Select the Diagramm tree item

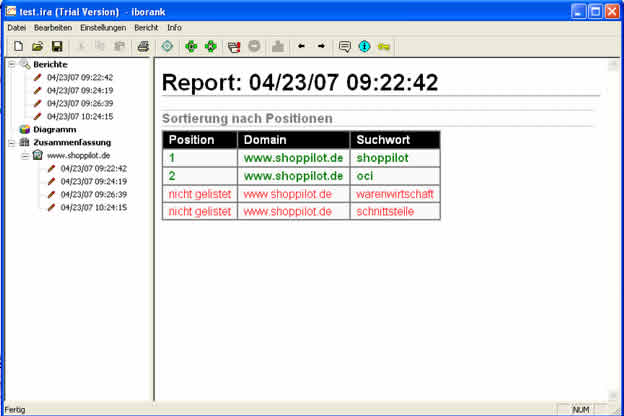coord(55,129)
